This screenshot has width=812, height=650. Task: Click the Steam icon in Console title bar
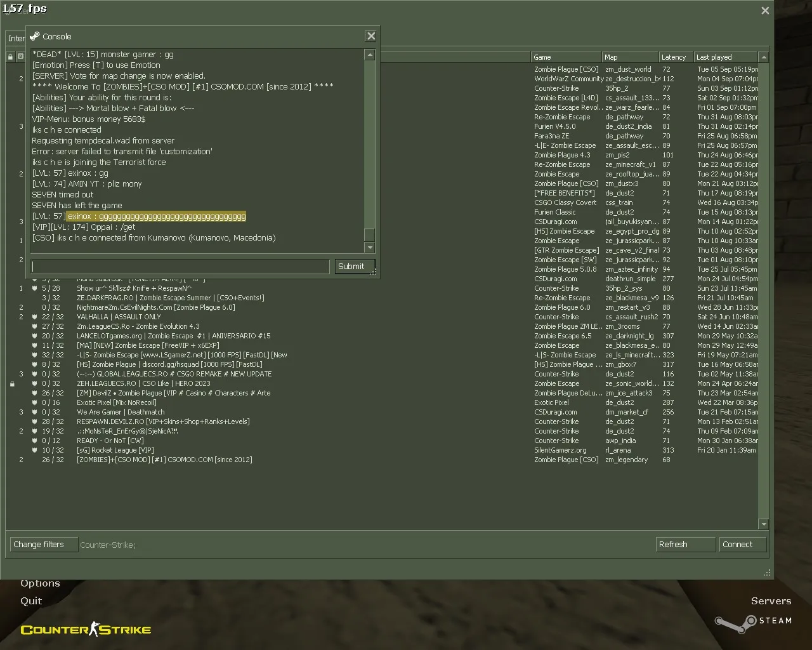(x=35, y=36)
